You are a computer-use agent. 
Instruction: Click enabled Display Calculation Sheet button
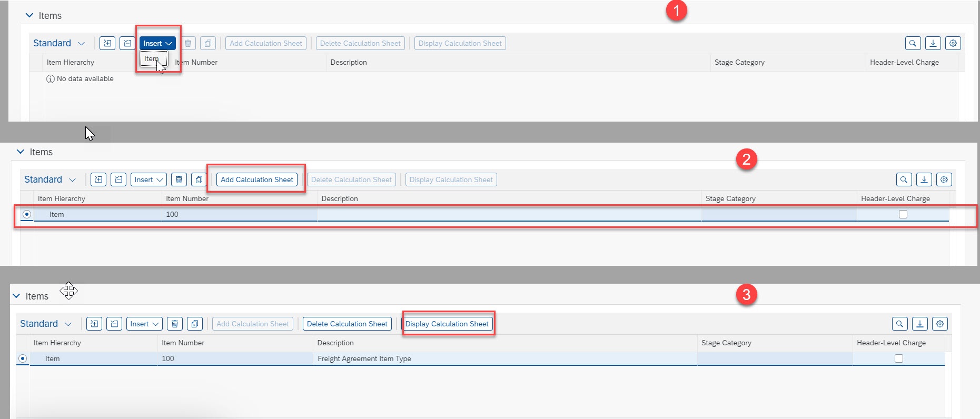447,324
